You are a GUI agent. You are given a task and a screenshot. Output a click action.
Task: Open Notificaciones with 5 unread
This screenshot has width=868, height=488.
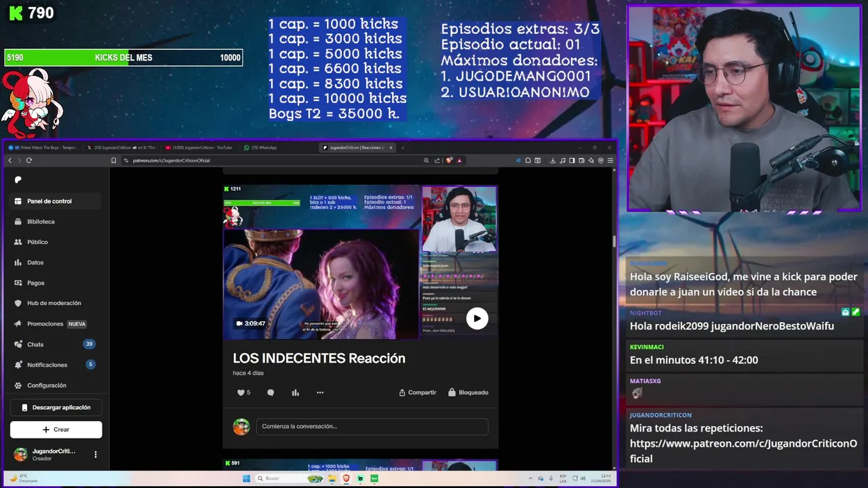(x=56, y=365)
